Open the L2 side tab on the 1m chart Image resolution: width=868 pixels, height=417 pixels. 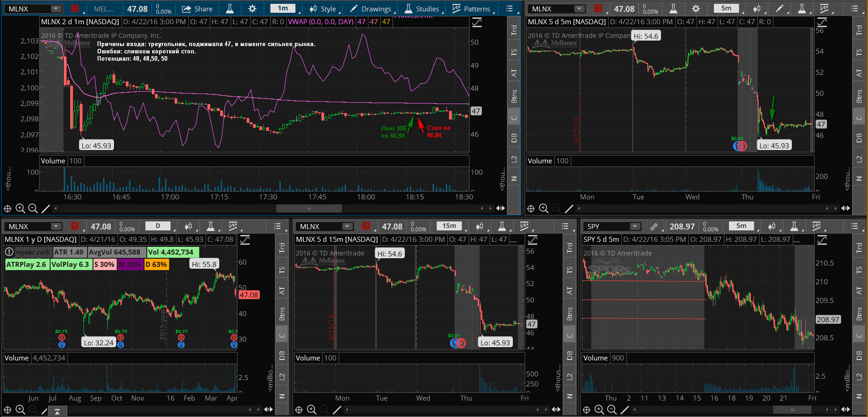(514, 159)
